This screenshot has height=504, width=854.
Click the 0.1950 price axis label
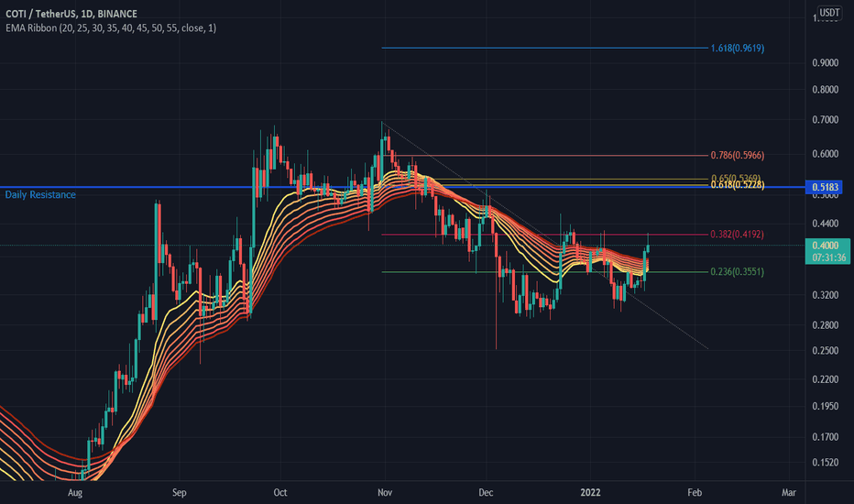(825, 407)
